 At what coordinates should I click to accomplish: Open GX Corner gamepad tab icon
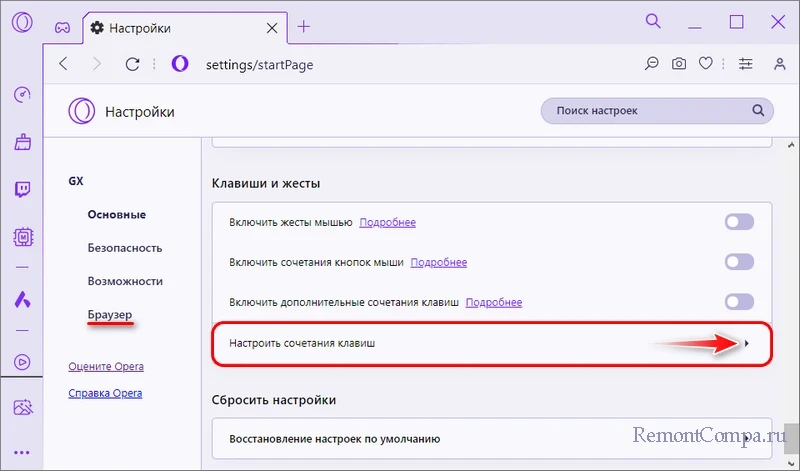pos(61,26)
